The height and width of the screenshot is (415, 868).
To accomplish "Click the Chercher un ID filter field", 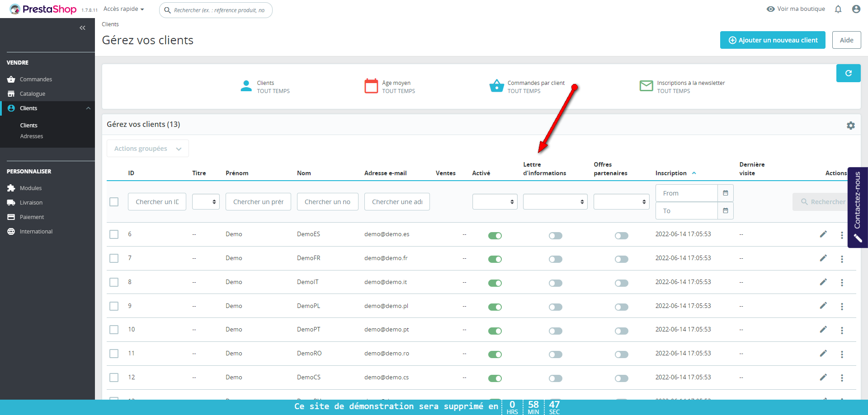I will coord(157,202).
